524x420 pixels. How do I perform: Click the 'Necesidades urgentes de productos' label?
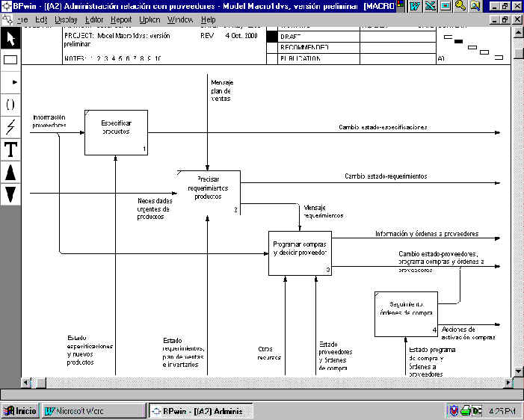tap(155, 209)
